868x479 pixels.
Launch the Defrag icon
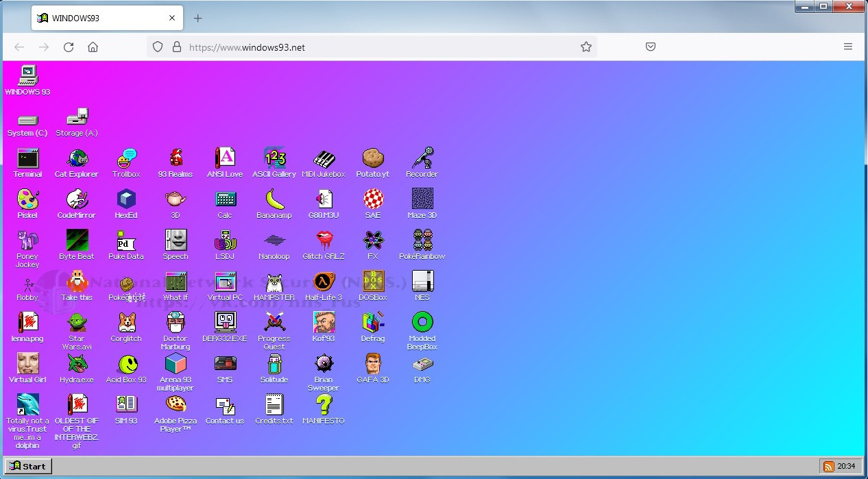point(373,323)
